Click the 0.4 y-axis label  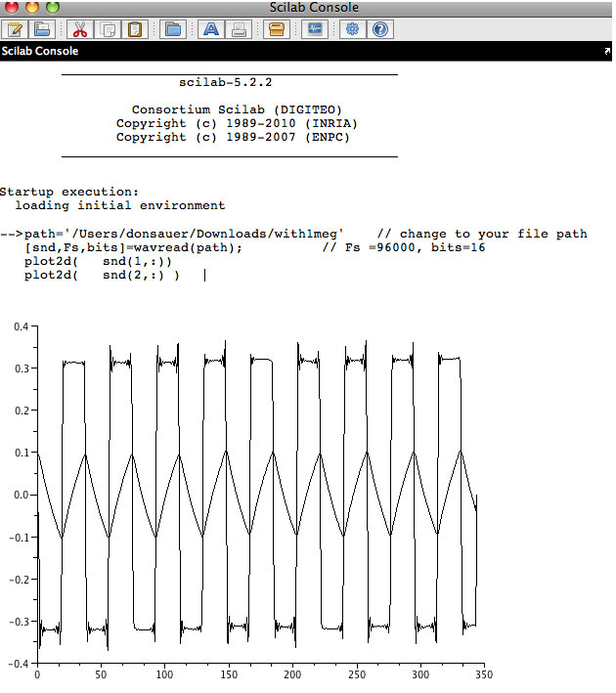coord(21,326)
